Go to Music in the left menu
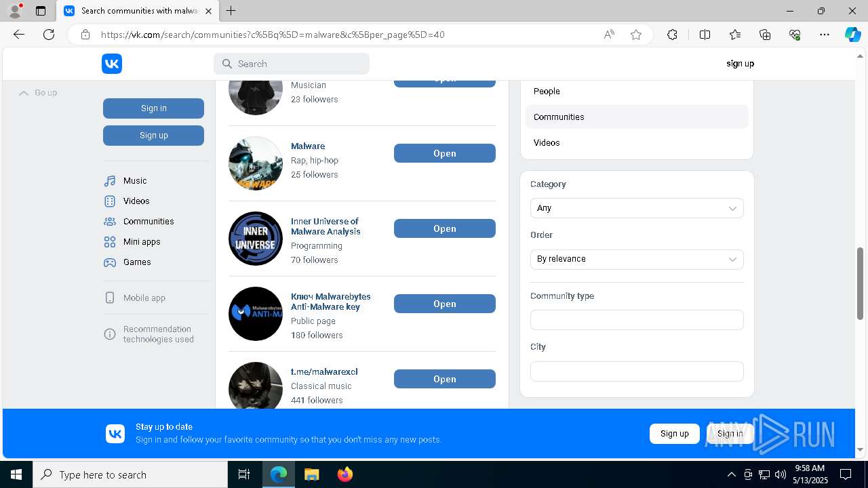The width and height of the screenshot is (868, 488). 135,181
